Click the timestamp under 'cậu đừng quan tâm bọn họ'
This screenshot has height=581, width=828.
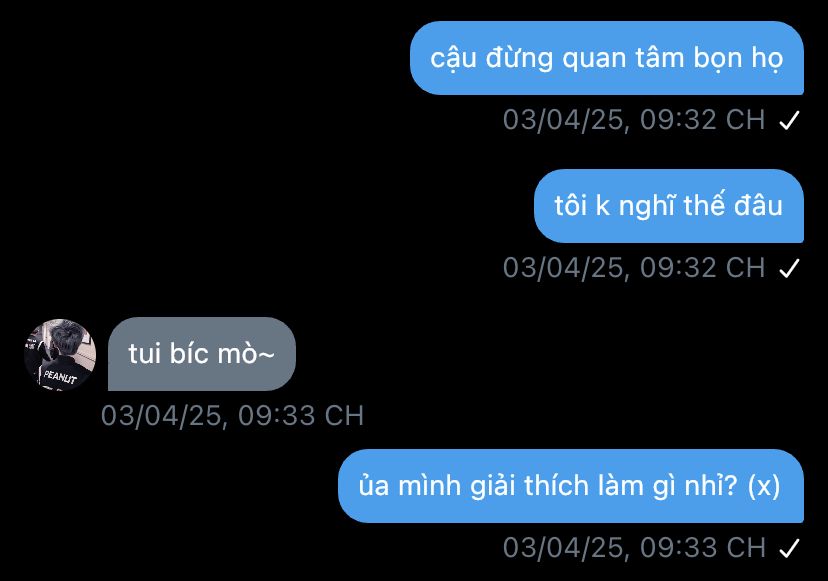[x=634, y=120]
